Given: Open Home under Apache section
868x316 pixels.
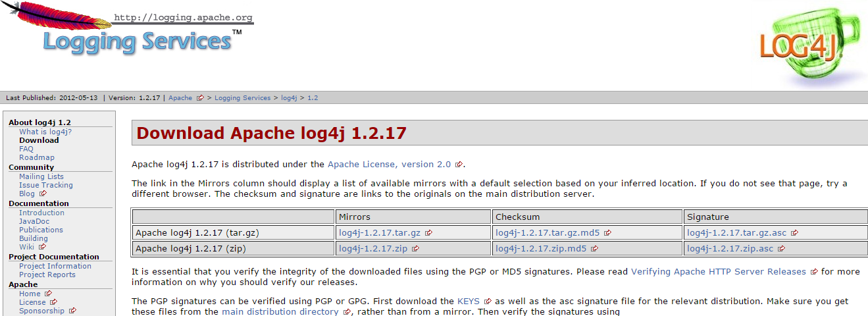Looking at the screenshot, I should pos(30,294).
